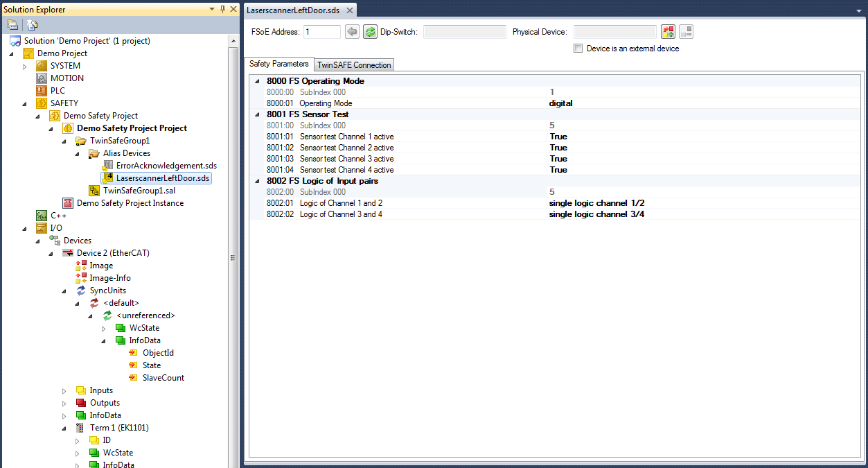Click the PLC node icon
868x468 pixels.
point(42,91)
